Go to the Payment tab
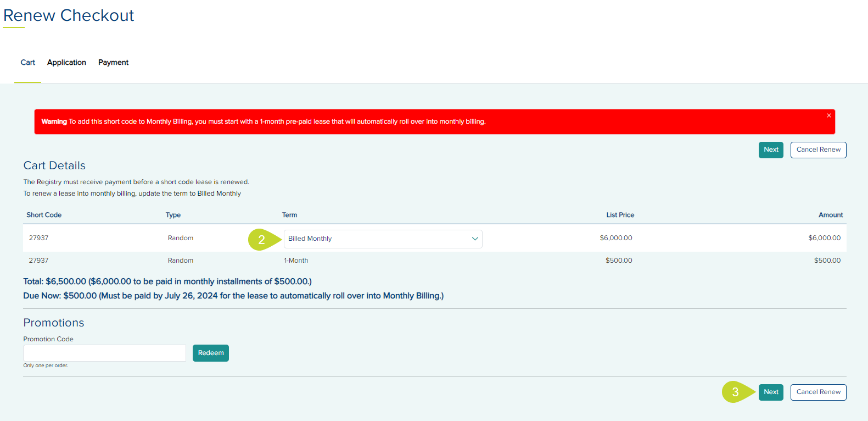Screen dimensions: 868x421 (x=113, y=63)
